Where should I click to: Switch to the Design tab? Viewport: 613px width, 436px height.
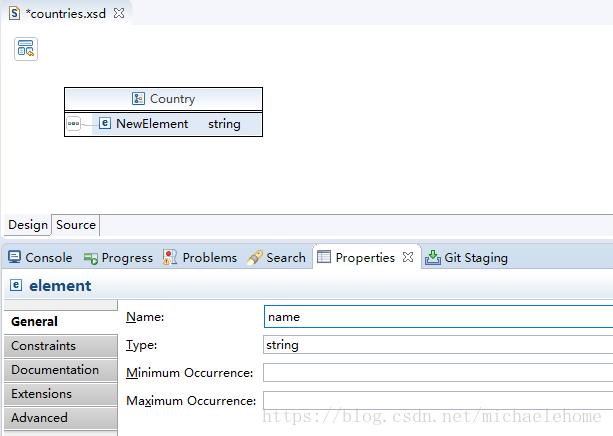28,225
